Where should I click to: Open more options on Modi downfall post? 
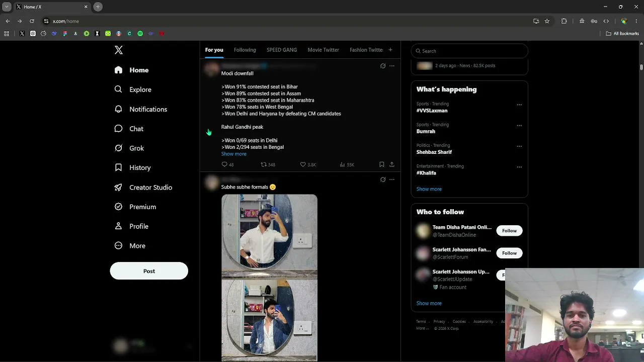[x=392, y=66]
